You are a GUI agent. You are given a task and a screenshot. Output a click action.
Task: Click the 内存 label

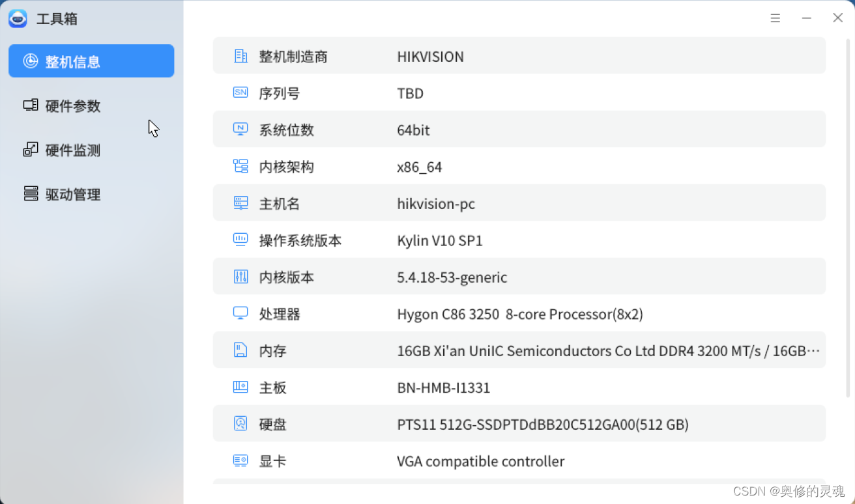[x=273, y=351]
